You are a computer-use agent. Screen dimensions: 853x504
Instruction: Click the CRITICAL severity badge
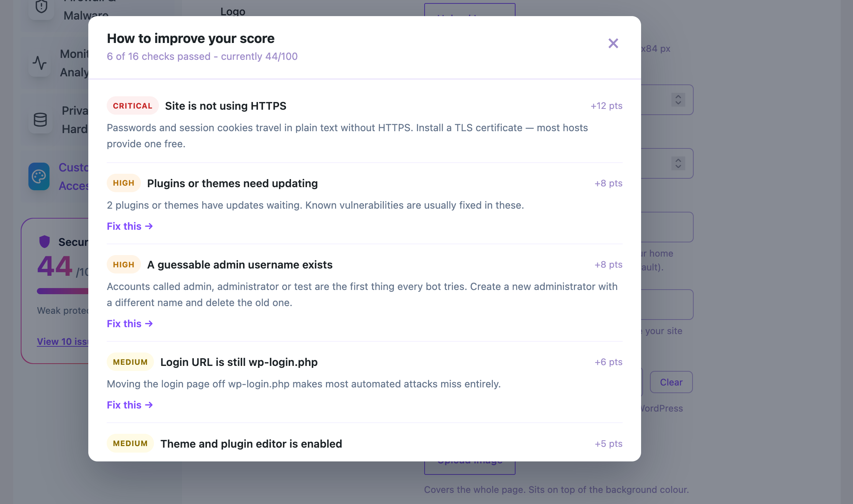(132, 106)
